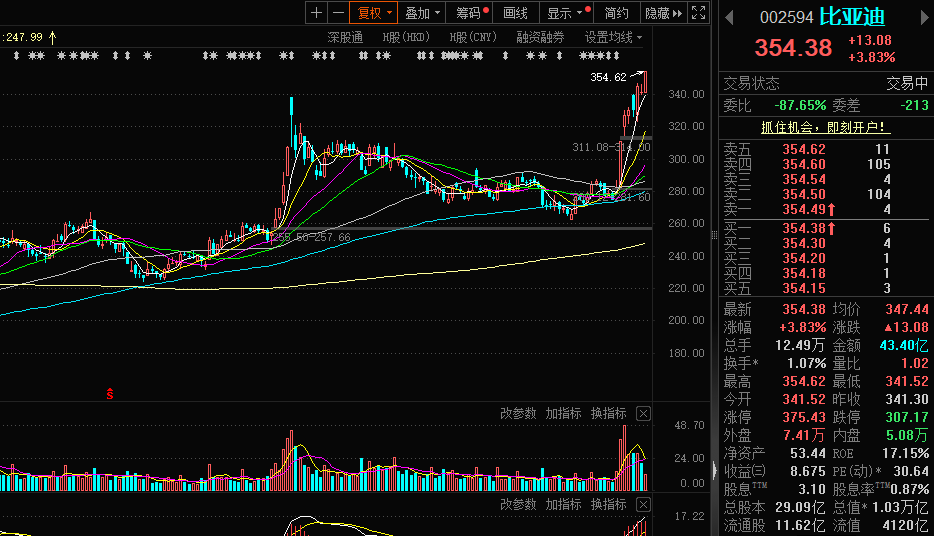Click the red S marker on chart
This screenshot has width=934, height=536.
click(110, 394)
